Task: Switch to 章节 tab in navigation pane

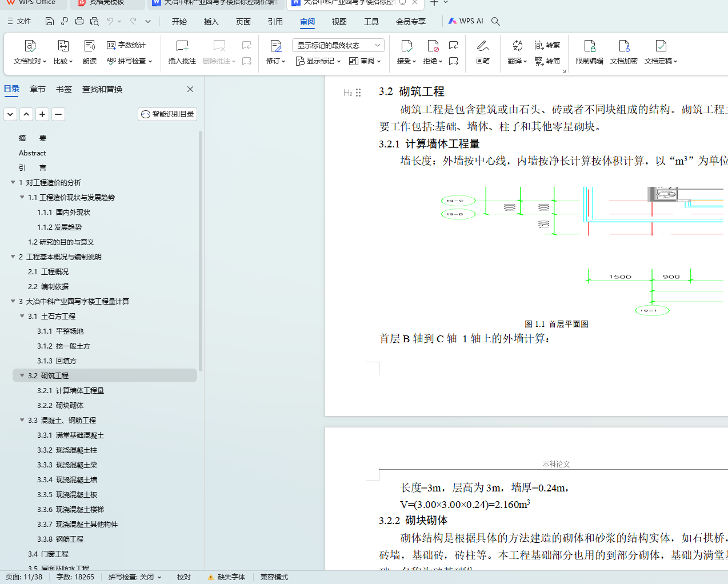Action: [x=38, y=89]
